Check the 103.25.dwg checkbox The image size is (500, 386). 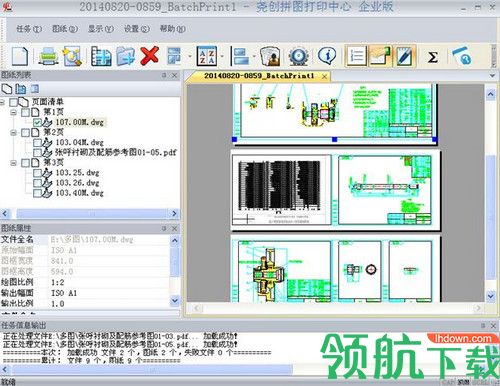coord(37,173)
